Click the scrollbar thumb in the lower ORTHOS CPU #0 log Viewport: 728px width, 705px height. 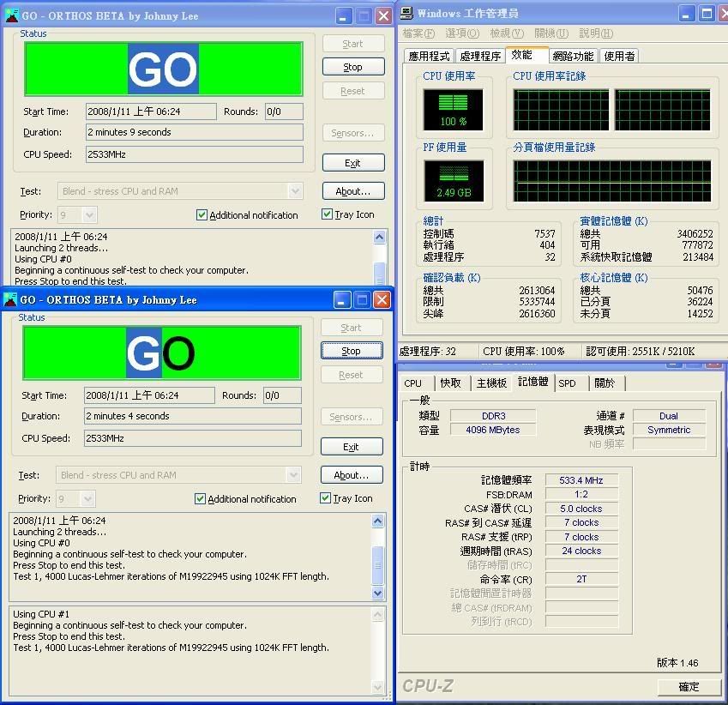377,565
